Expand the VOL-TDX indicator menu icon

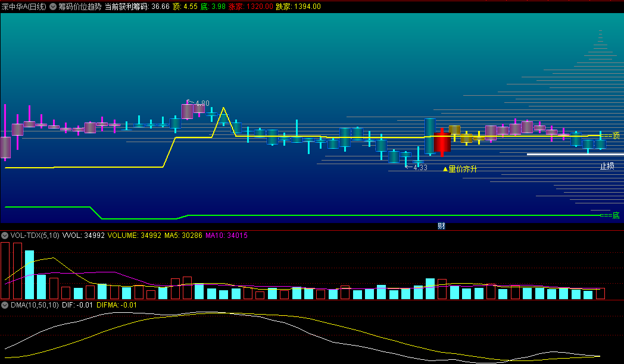coord(5,236)
